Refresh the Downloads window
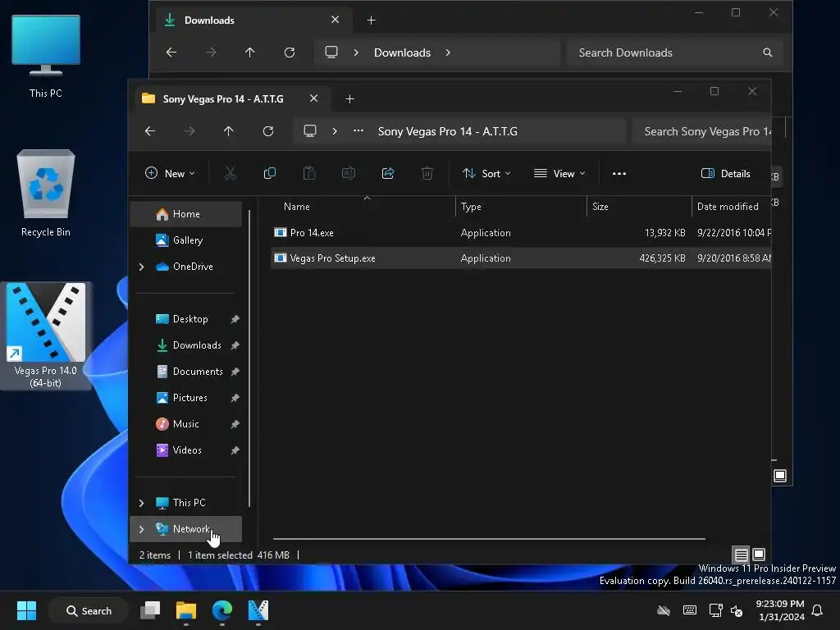840x630 pixels. pyautogui.click(x=290, y=52)
